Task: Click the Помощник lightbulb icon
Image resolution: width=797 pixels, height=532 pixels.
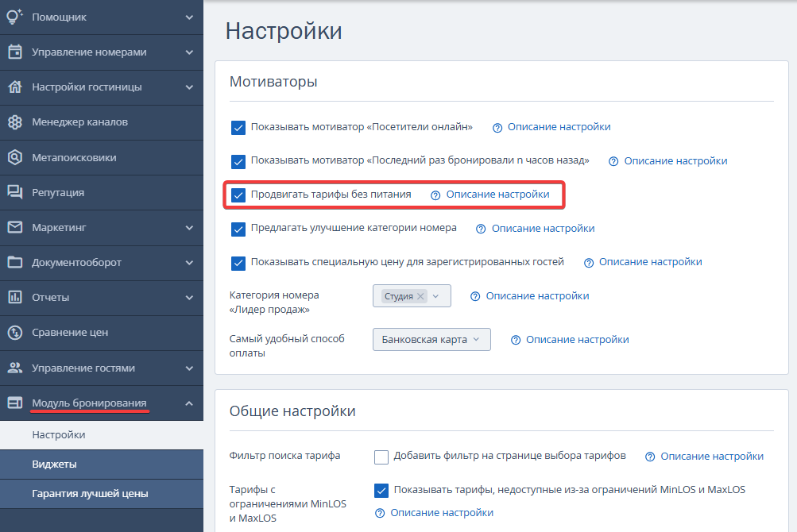Action: (x=15, y=17)
